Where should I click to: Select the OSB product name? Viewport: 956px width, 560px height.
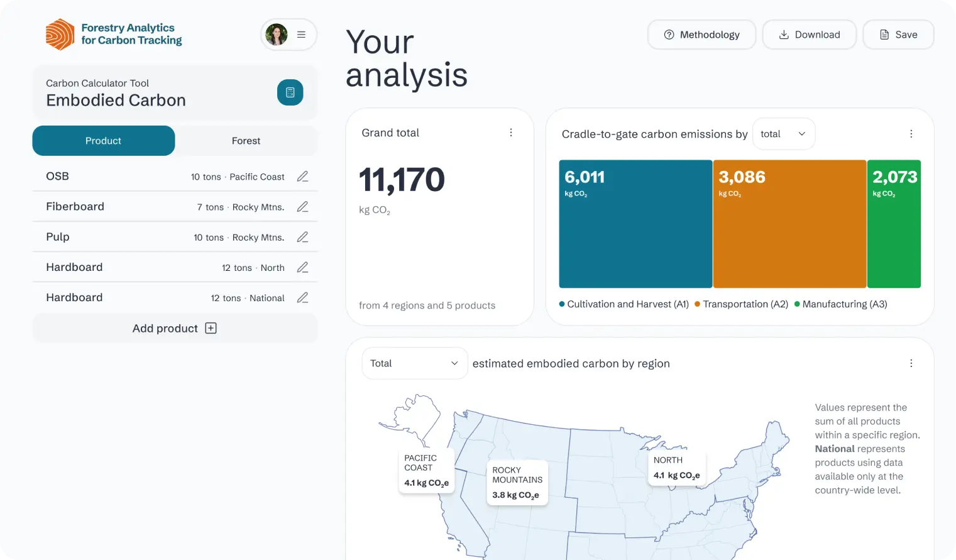(x=57, y=177)
